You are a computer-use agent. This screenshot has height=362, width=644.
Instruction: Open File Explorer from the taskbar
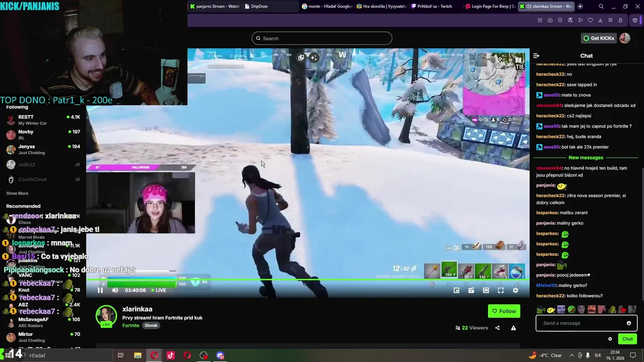(137, 355)
